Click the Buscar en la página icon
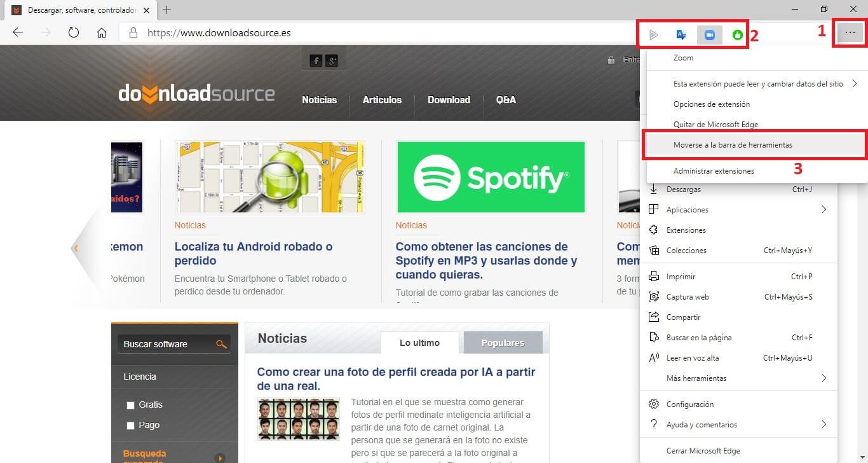Viewport: 868px width, 463px height. click(653, 337)
